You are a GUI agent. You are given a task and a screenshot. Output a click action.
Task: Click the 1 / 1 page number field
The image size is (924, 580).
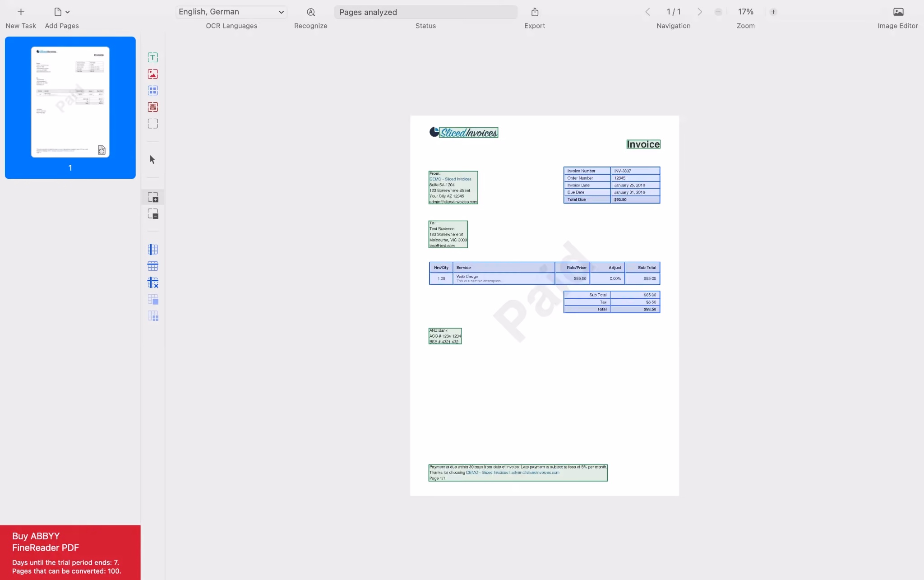[x=674, y=12]
